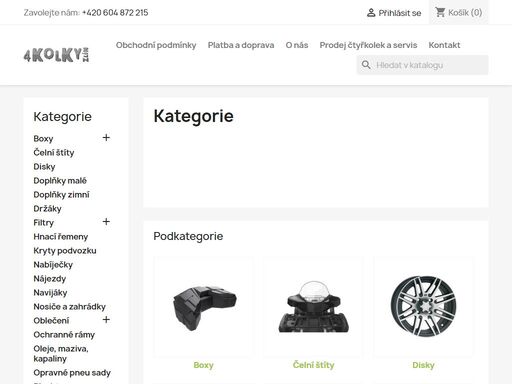Viewport: 512px width, 384px height.
Task: Open Prodej čtyřkolek a servis
Action: [x=368, y=45]
